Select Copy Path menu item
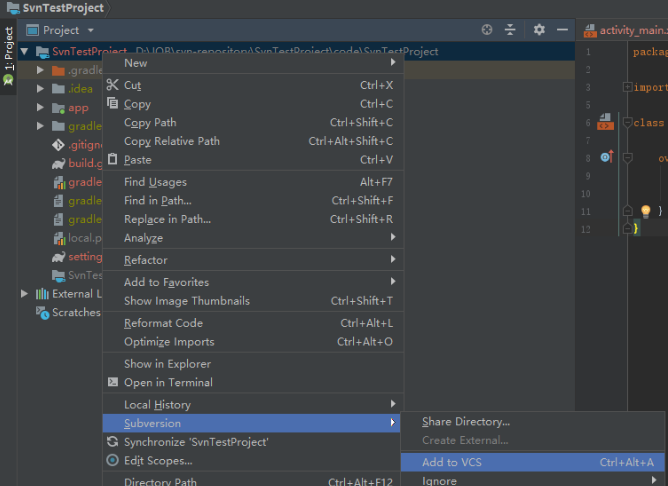The width and height of the screenshot is (668, 486). [253, 123]
